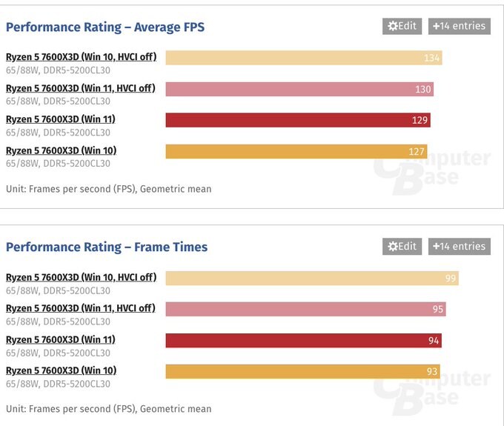
Task: Select the light yellow 134 FPS bar
Action: tap(303, 58)
